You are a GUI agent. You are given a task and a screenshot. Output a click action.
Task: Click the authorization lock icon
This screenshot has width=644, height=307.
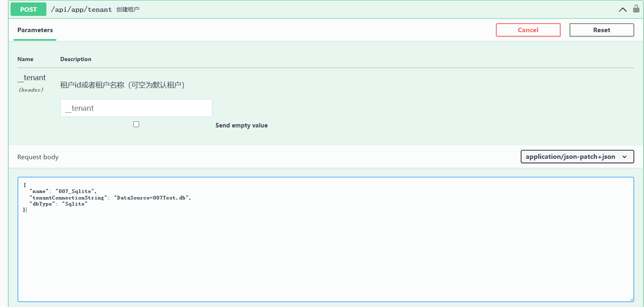636,9
